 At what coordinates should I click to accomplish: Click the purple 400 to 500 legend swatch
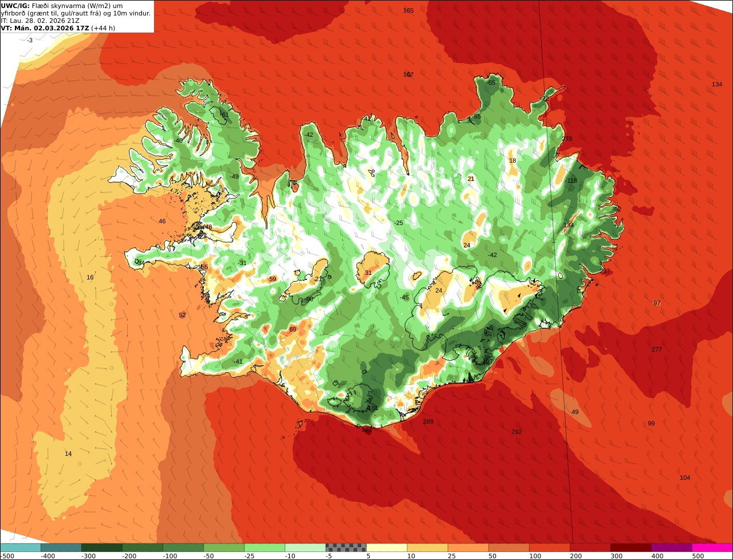tap(672, 547)
